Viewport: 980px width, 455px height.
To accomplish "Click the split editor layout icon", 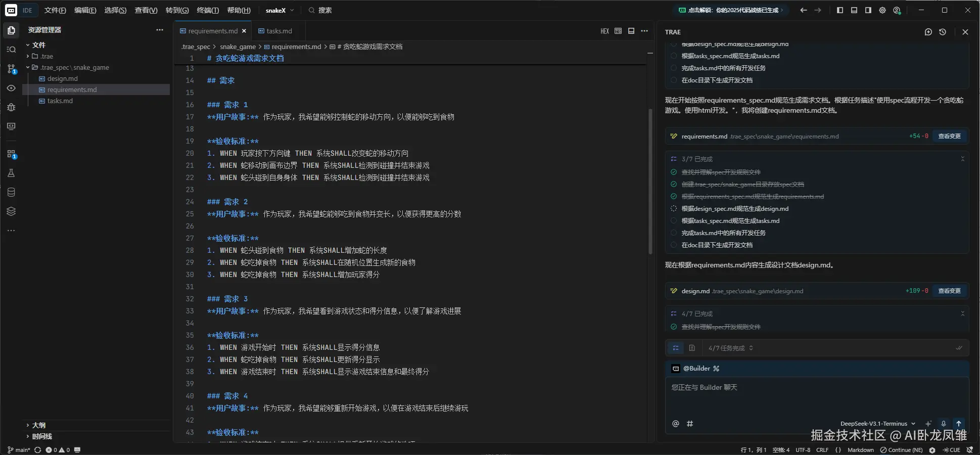I will point(631,31).
